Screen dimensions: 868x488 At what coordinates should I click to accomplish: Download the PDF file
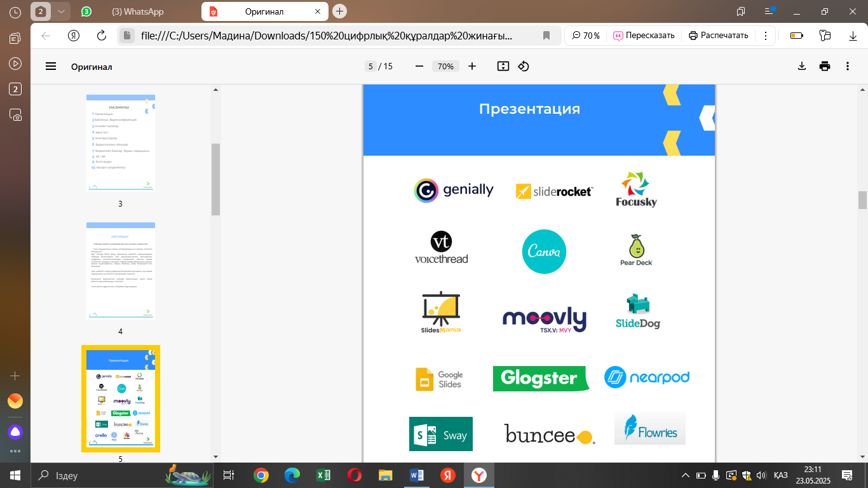(802, 66)
